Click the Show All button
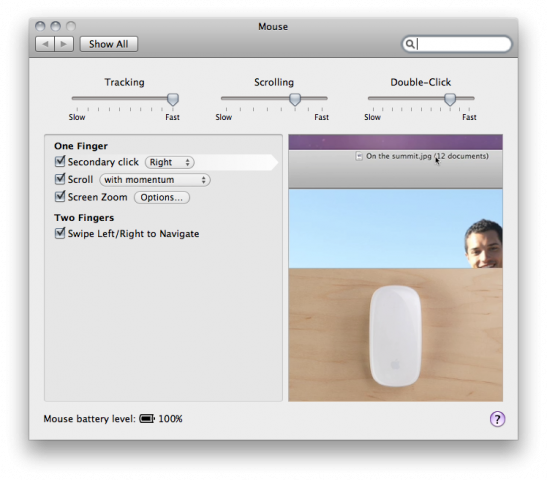 [108, 44]
